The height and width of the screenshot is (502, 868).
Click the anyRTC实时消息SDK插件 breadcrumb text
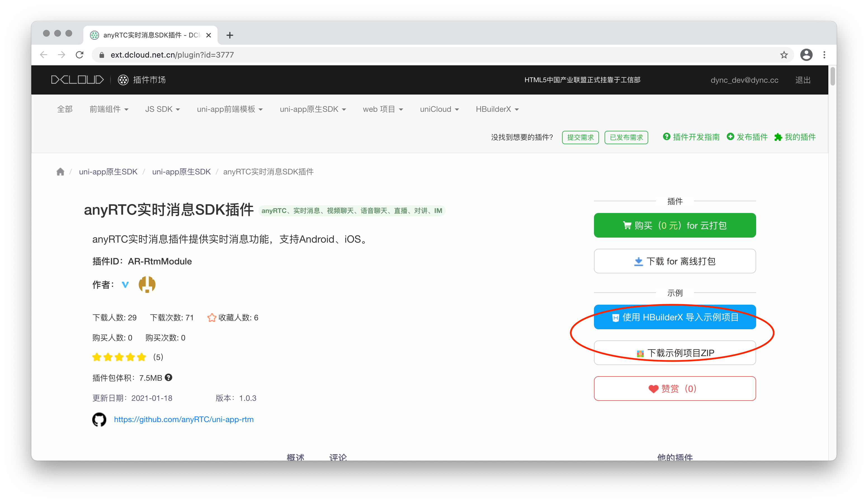pos(268,171)
